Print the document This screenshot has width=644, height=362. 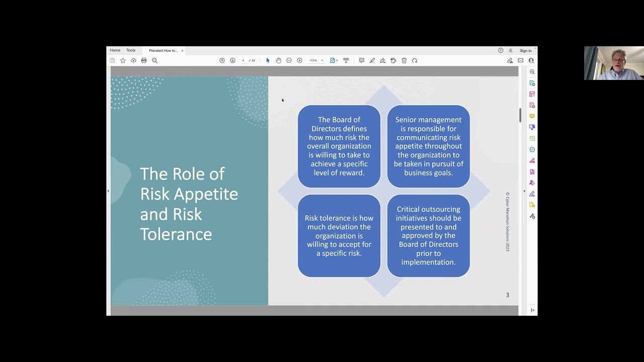click(144, 60)
